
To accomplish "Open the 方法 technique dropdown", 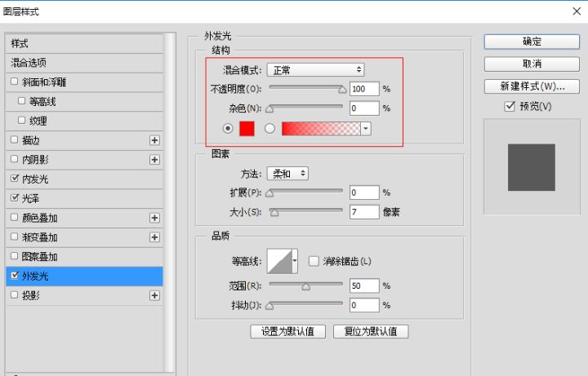I will coord(287,174).
